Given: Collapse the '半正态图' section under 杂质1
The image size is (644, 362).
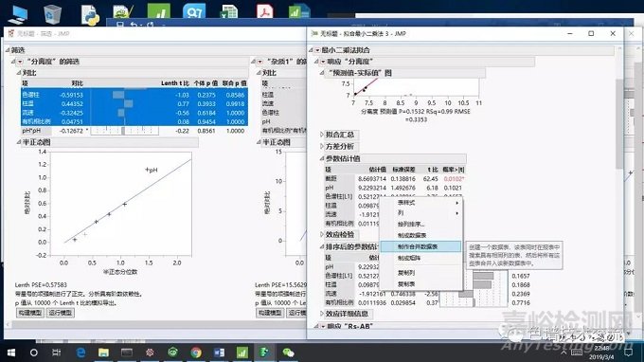Looking at the screenshot, I should [x=259, y=142].
